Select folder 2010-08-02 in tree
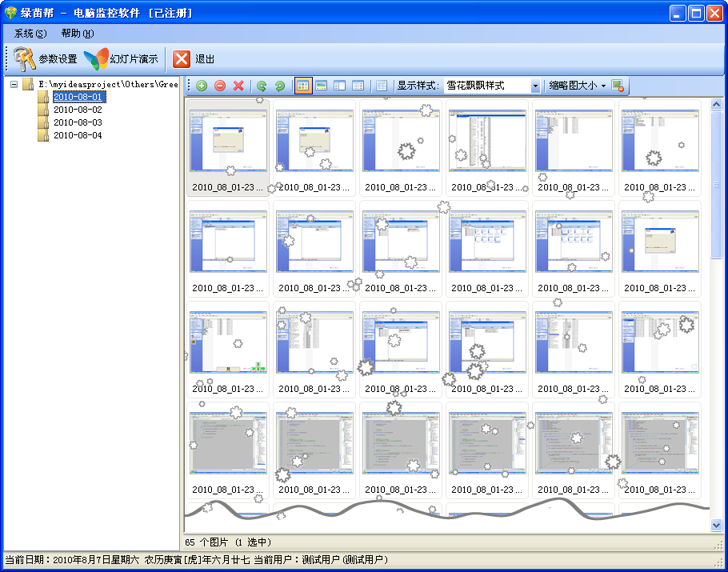This screenshot has height=572, width=728. pos(78,110)
